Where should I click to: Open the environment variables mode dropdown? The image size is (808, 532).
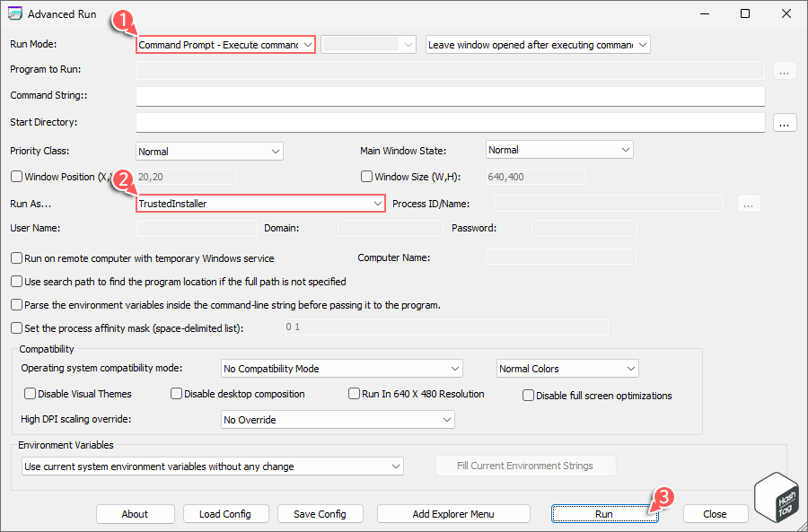click(213, 467)
